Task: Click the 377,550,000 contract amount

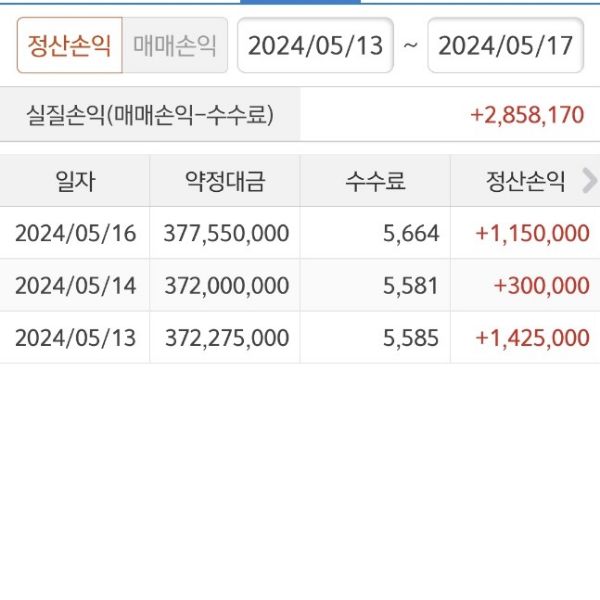Action: click(x=226, y=233)
